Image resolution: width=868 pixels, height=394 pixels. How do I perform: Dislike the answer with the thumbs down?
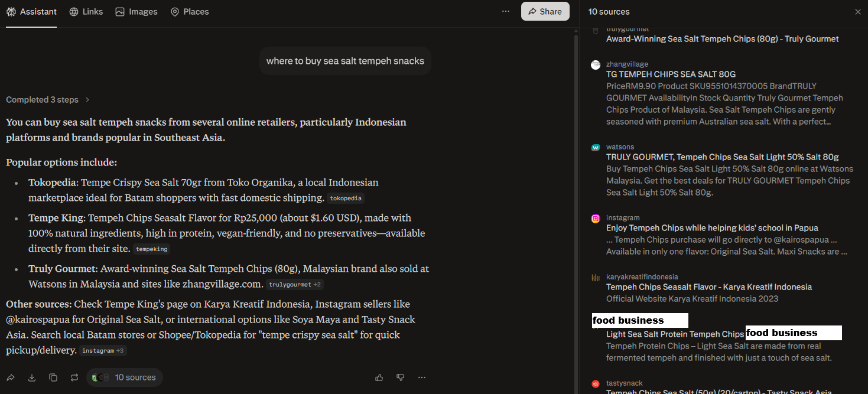click(x=400, y=377)
